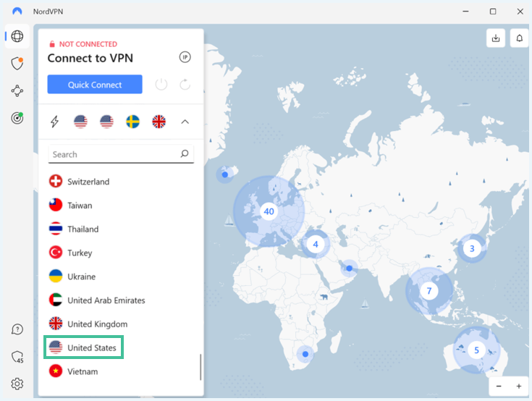Viewport: 532px width, 401px height.
Task: Select United Kingdom in country list
Action: click(121, 324)
